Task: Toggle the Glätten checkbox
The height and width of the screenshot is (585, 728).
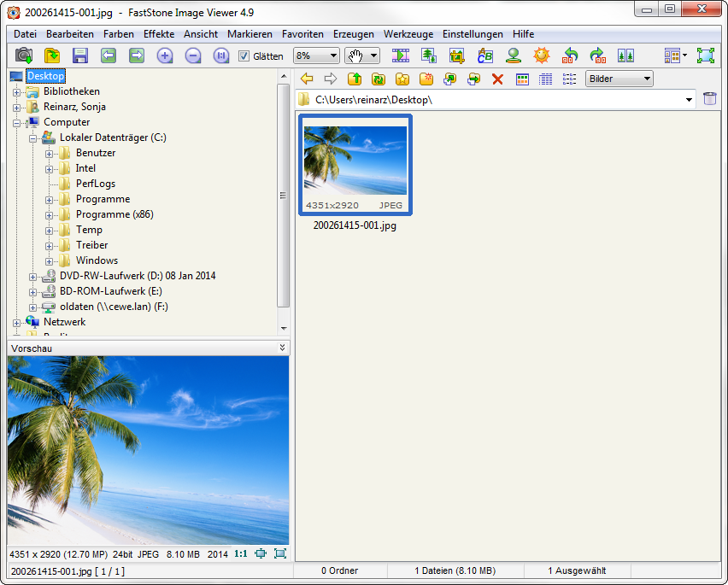Action: (x=244, y=56)
